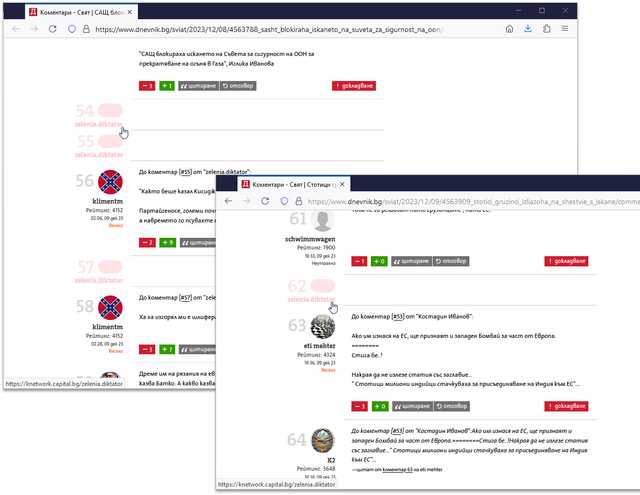This screenshot has height=495, width=640.
Task: Open the [#55] comment reference link
Action: click(x=185, y=172)
